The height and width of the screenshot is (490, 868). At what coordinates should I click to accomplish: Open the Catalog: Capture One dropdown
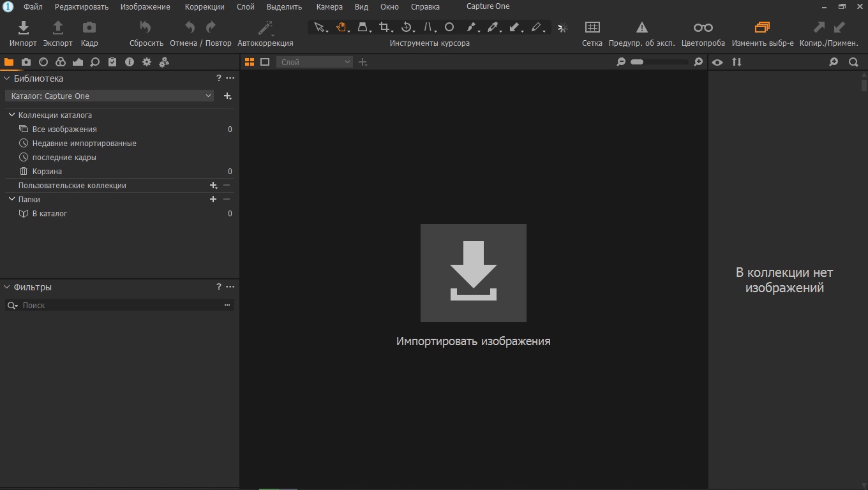coord(110,96)
